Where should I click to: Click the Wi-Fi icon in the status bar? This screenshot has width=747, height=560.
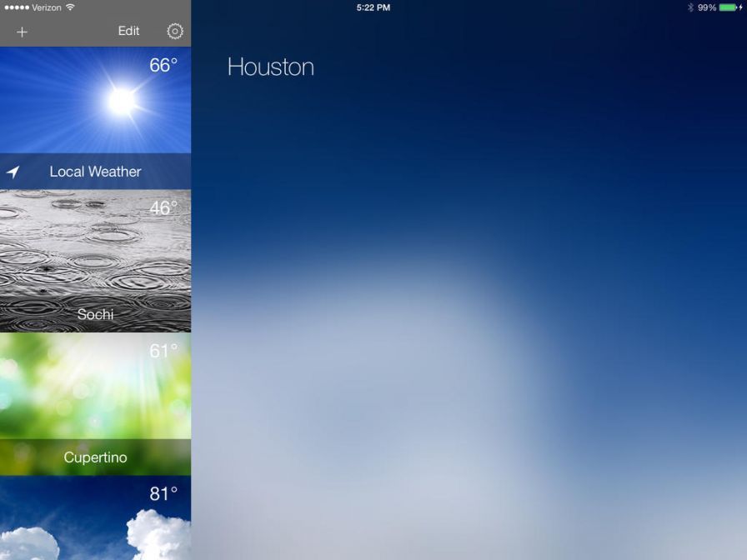(70, 7)
